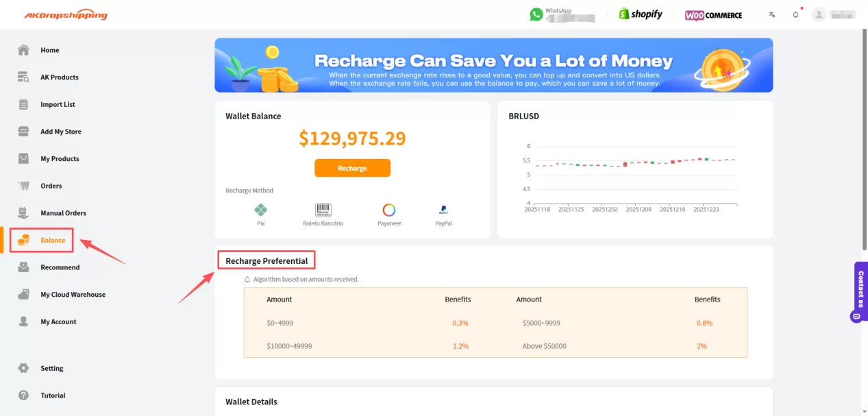The image size is (868, 416).
Task: Click the WhatsApp contact icon
Action: point(537,14)
